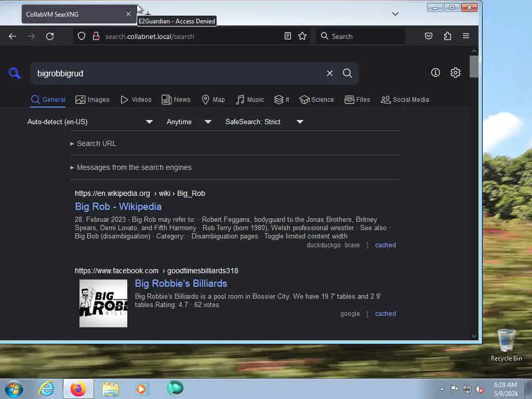Switch to the Map category tab
The height and width of the screenshot is (399, 532).
(214, 100)
